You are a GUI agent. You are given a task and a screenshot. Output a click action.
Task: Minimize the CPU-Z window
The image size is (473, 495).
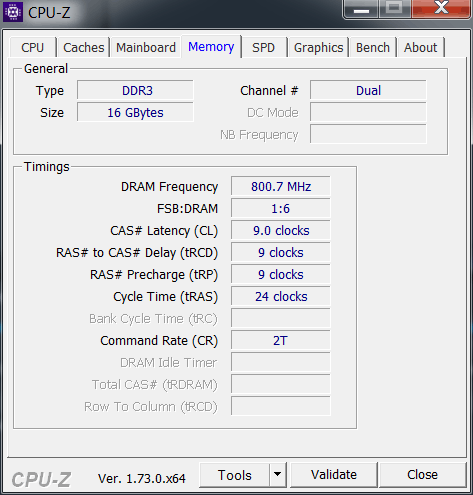pyautogui.click(x=361, y=9)
